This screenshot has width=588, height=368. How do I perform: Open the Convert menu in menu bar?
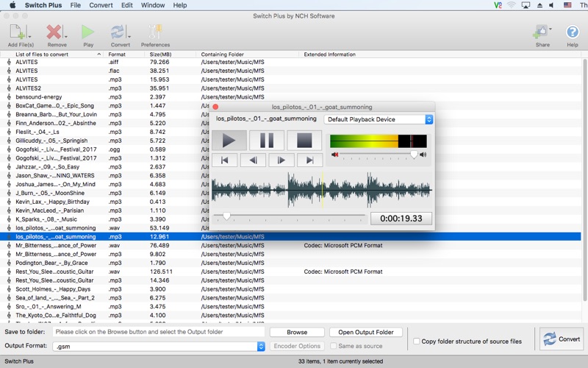(101, 5)
